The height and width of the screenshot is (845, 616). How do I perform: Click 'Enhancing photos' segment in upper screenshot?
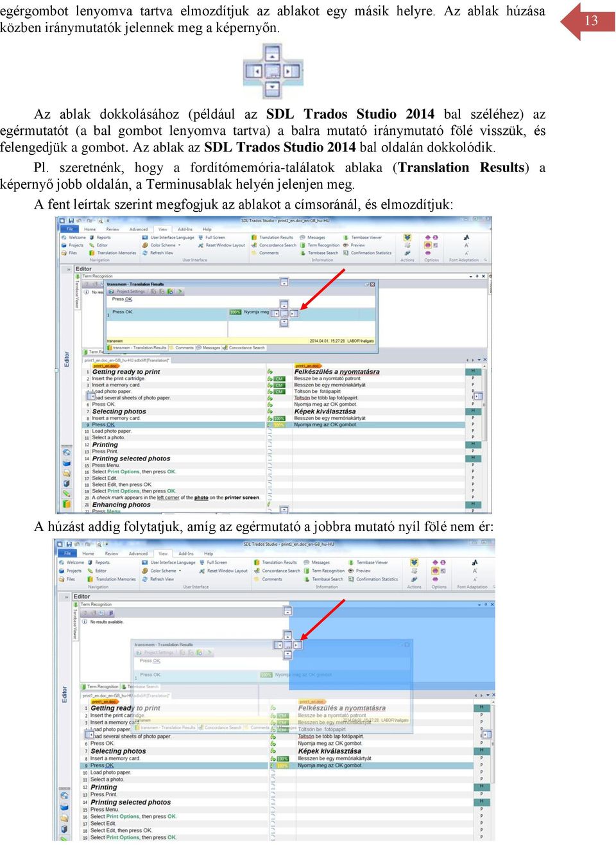[x=121, y=505]
